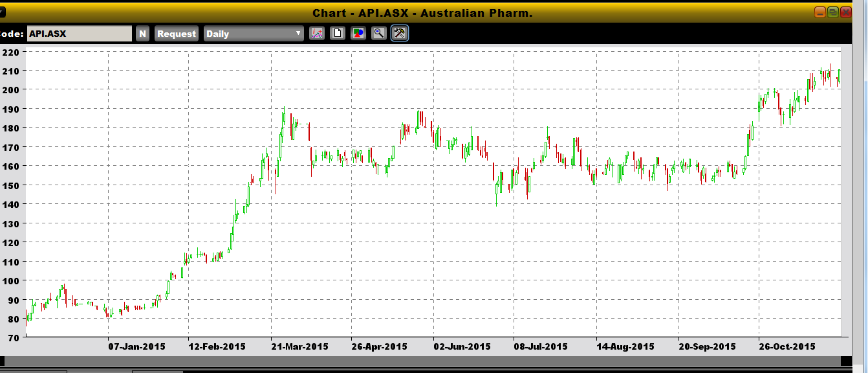This screenshot has height=373, width=868.
Task: Click the 14-Aug-2015 date label
Action: click(625, 346)
